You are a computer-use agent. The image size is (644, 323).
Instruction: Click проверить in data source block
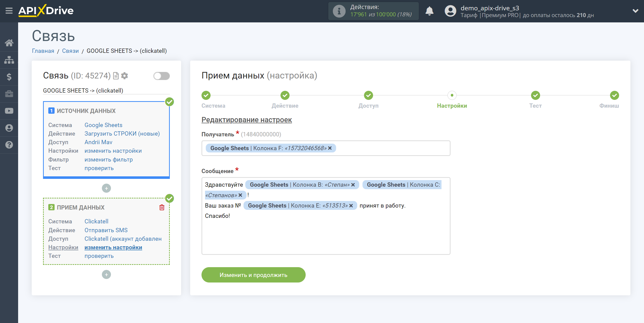[99, 168]
